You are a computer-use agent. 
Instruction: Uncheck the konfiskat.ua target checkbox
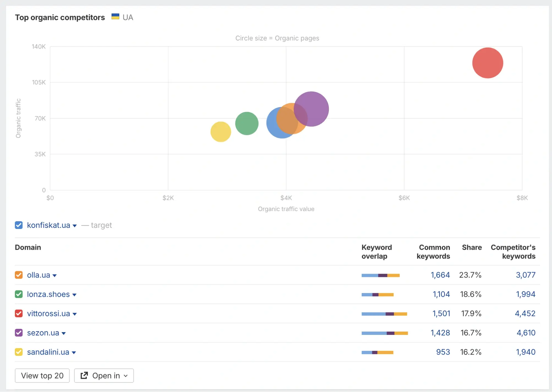pos(19,225)
